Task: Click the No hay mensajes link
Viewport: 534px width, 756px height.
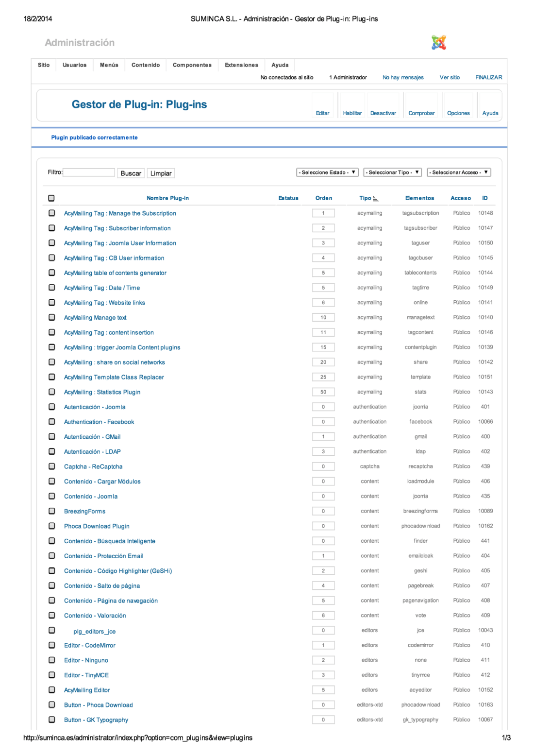Action: pyautogui.click(x=403, y=77)
